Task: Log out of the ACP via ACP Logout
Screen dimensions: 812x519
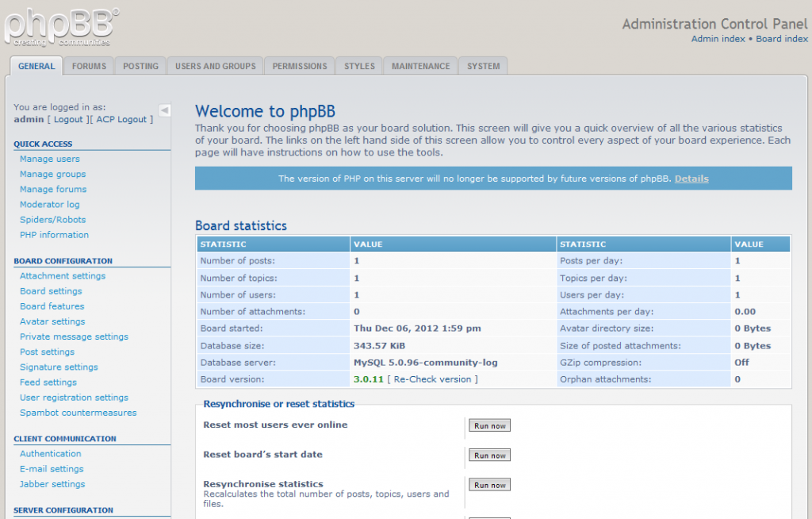Action: click(x=122, y=119)
